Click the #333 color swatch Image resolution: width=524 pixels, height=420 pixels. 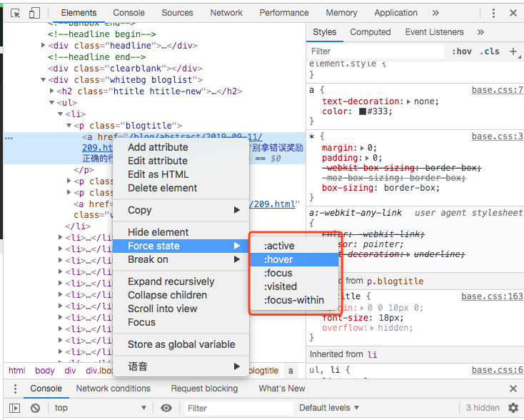(x=363, y=111)
